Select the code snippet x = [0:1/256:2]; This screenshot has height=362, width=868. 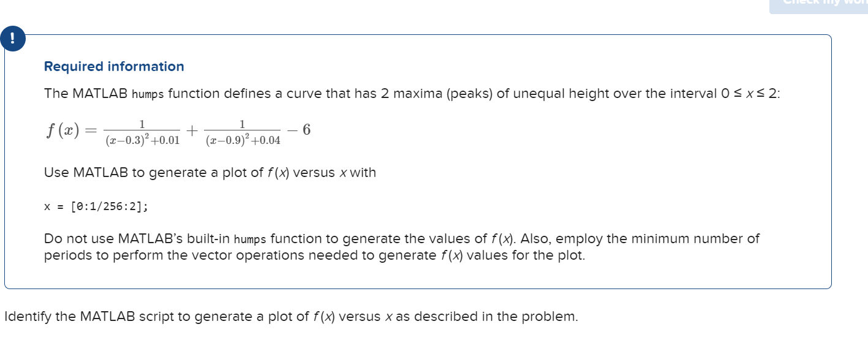click(x=95, y=206)
